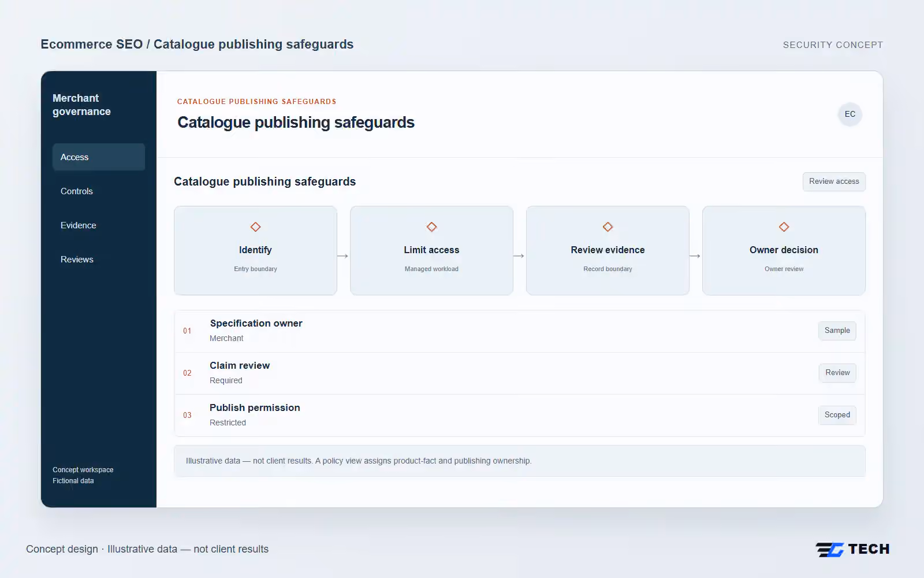Image resolution: width=924 pixels, height=578 pixels.
Task: Select the Limit access step card
Action: pyautogui.click(x=431, y=250)
